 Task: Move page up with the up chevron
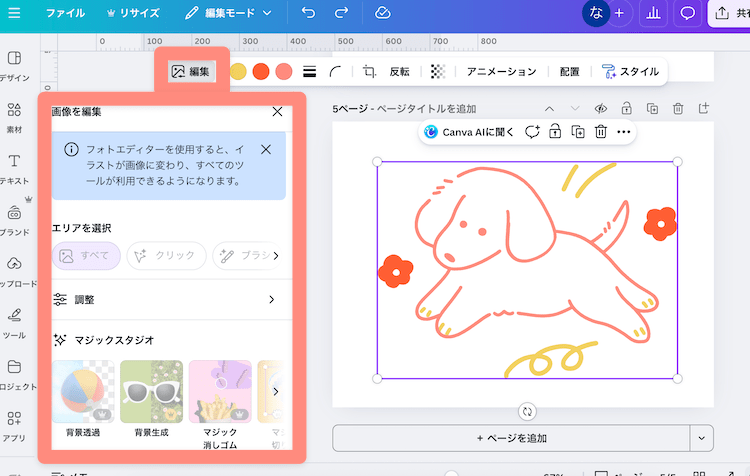point(550,109)
